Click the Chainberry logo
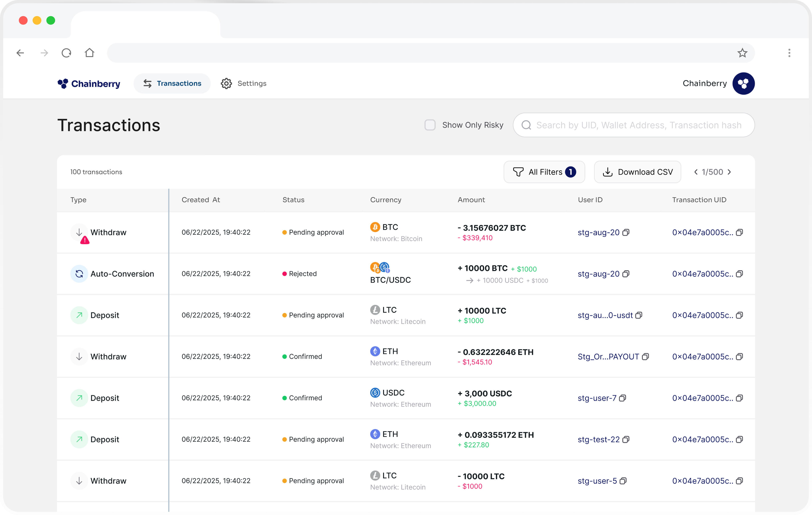The image size is (812, 515). click(89, 83)
